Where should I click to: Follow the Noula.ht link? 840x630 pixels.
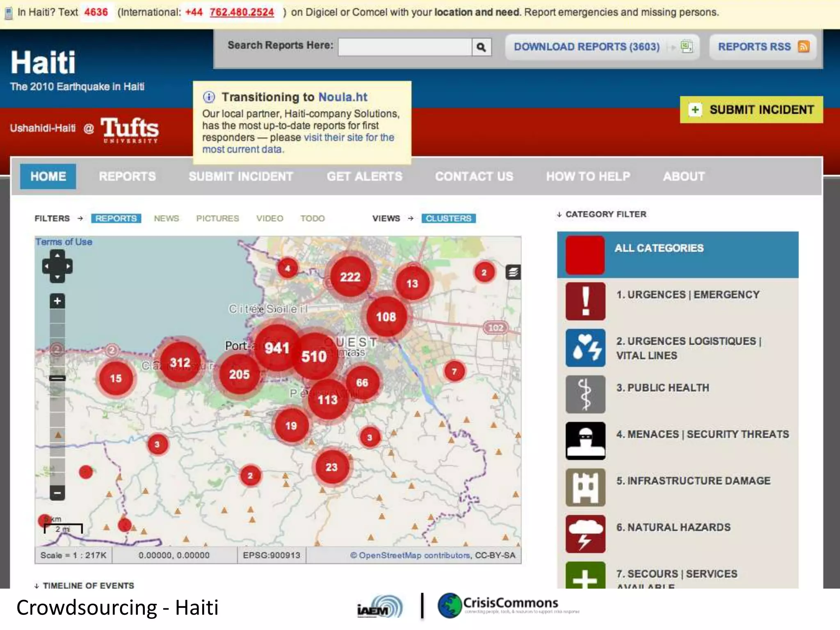[x=343, y=97]
